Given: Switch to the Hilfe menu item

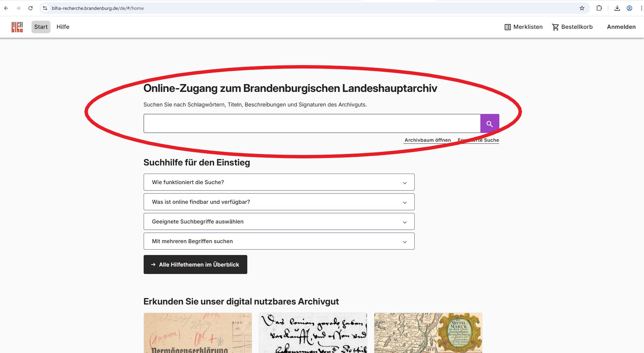Looking at the screenshot, I should coord(63,27).
